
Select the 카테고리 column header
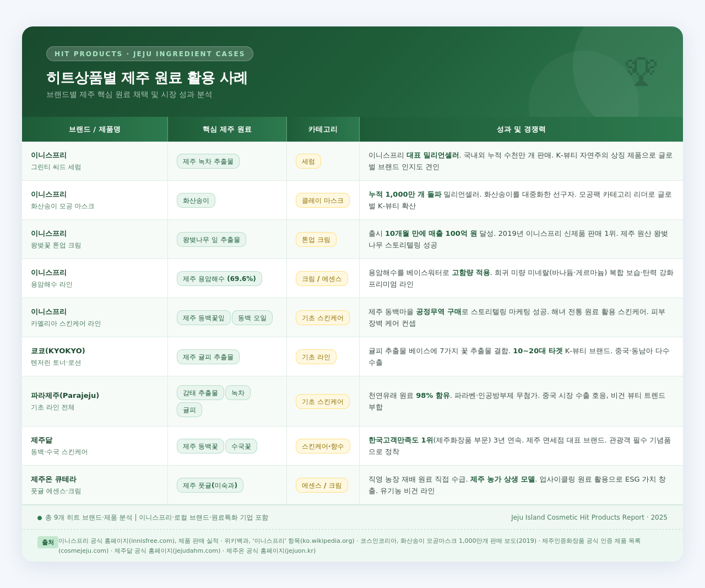322,128
